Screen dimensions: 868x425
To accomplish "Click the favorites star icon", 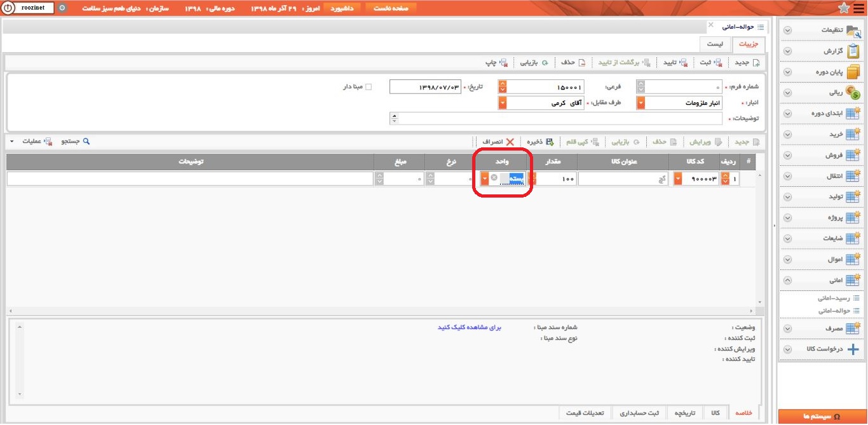I will point(843,8).
